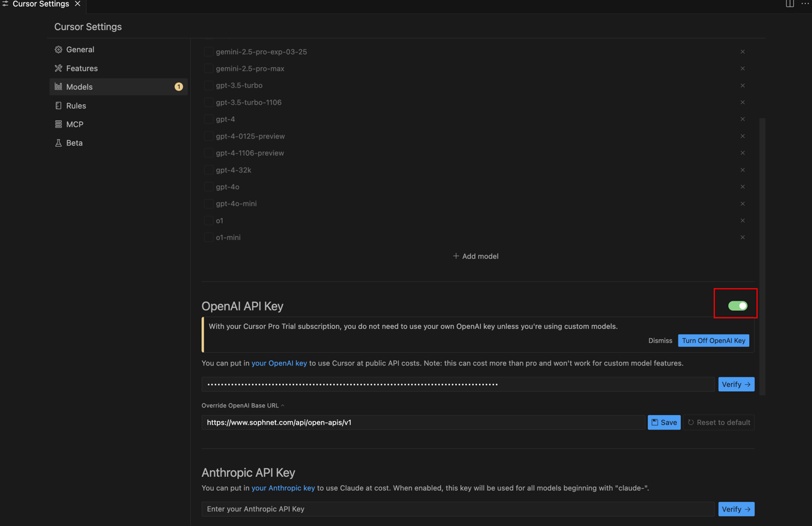This screenshot has height=526, width=812.
Task: Remove the o1-mini model entry
Action: [743, 237]
